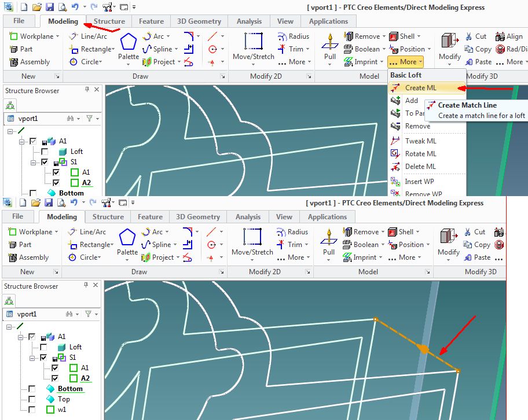The image size is (528, 420).
Task: Open the 3D Geometry tab in lower screenshot
Action: [x=198, y=217]
